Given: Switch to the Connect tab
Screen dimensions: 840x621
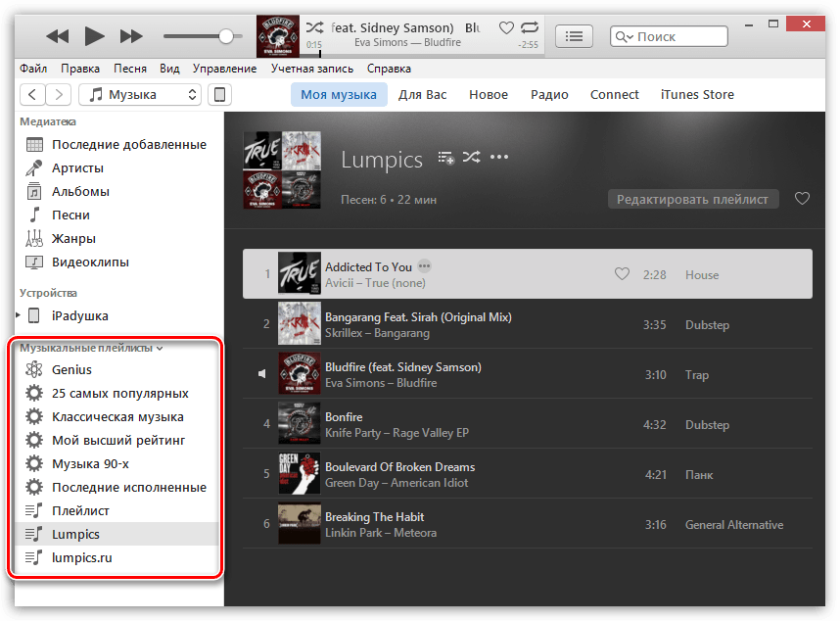Looking at the screenshot, I should click(615, 95).
